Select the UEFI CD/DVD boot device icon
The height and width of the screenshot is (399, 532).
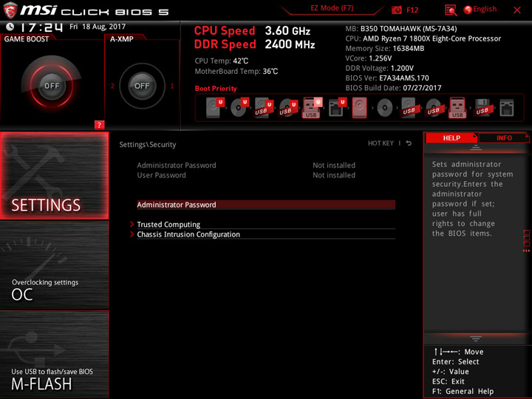coord(239,108)
